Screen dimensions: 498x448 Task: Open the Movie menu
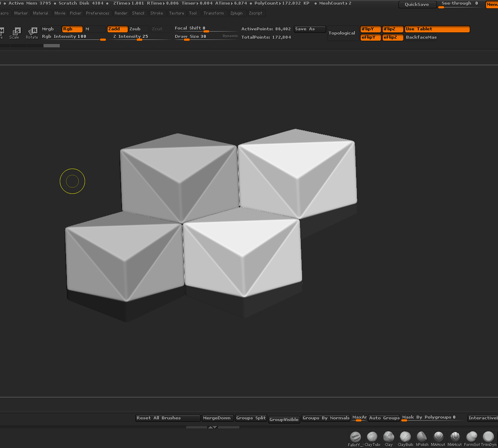(60, 13)
